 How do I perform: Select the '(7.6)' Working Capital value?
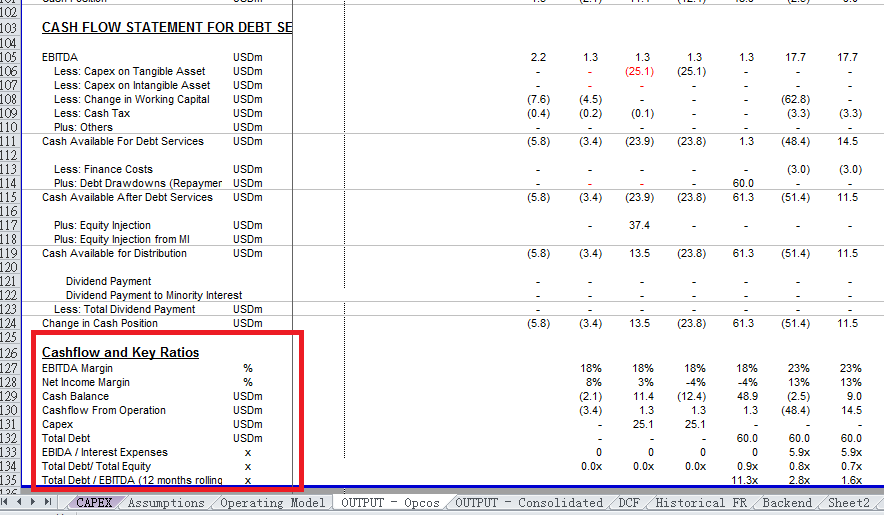538,99
